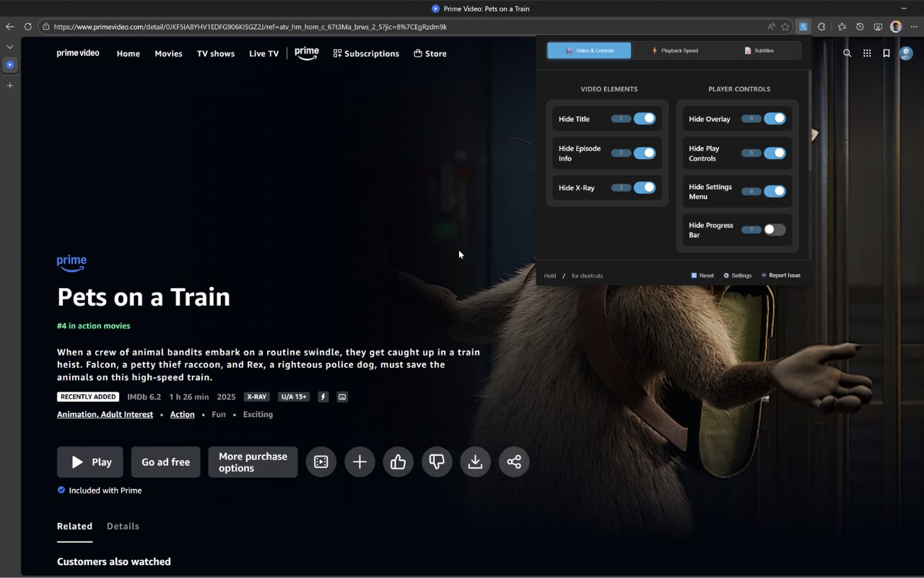Click the Go ad free button

tap(166, 462)
